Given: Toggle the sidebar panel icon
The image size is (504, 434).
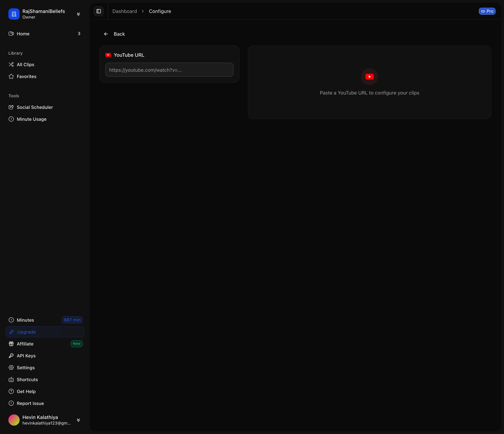Looking at the screenshot, I should (x=99, y=11).
